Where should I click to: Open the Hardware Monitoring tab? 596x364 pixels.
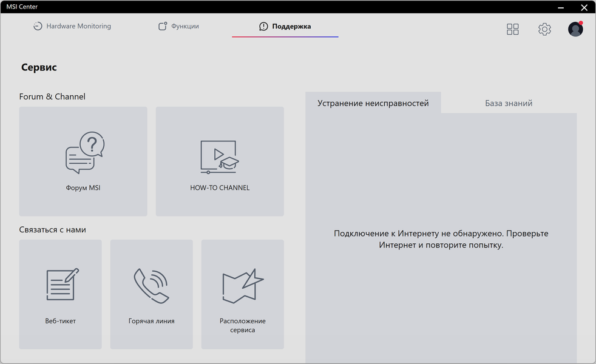(72, 26)
